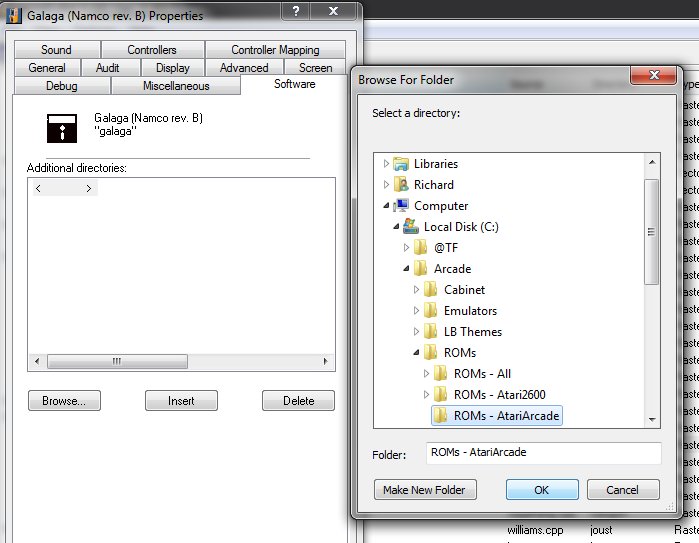Image resolution: width=699 pixels, height=543 pixels.
Task: Collapse the ROMs folder node
Action: 416,352
